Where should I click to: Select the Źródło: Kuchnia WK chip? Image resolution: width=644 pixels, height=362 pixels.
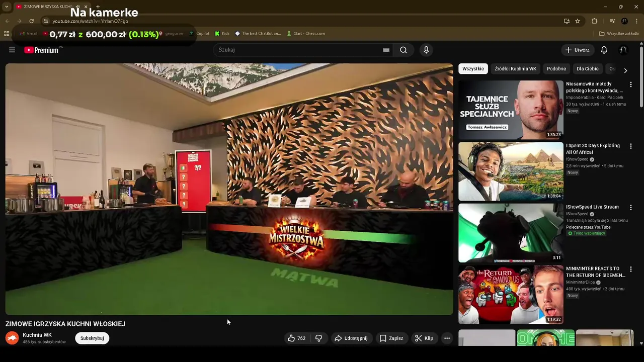tap(515, 69)
